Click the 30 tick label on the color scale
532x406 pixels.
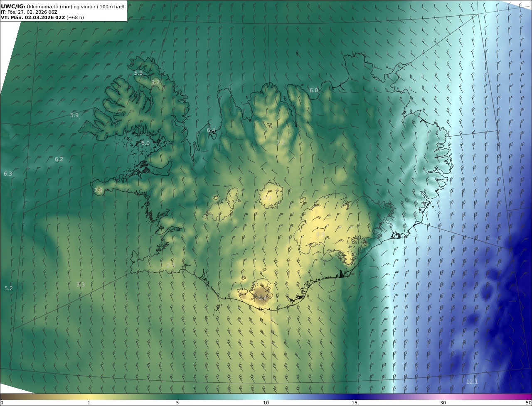coord(443,403)
